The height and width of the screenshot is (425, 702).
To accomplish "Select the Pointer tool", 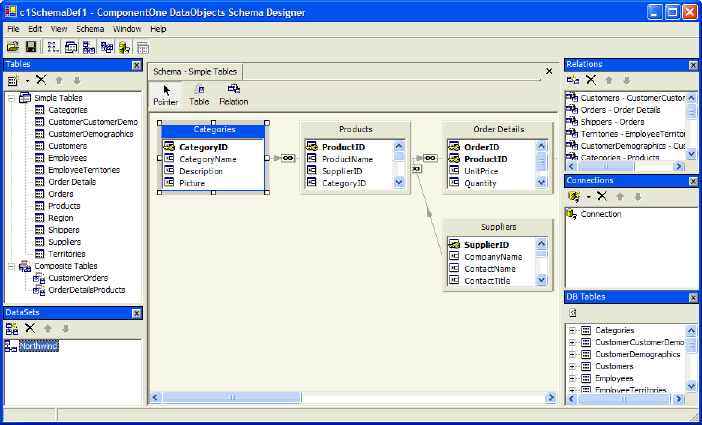I will click(166, 95).
